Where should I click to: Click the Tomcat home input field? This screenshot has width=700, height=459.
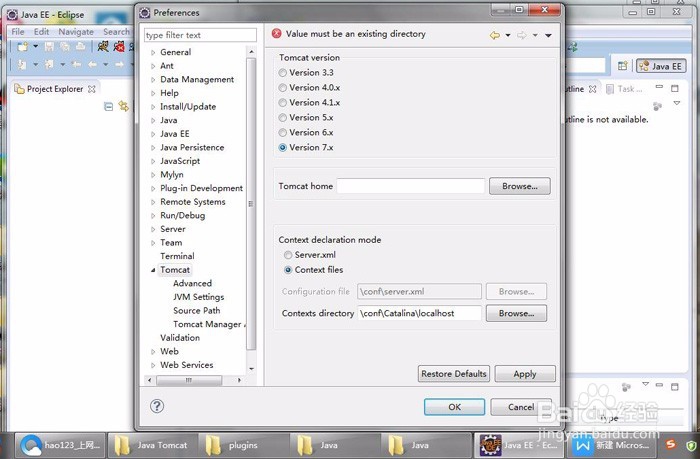tap(411, 186)
